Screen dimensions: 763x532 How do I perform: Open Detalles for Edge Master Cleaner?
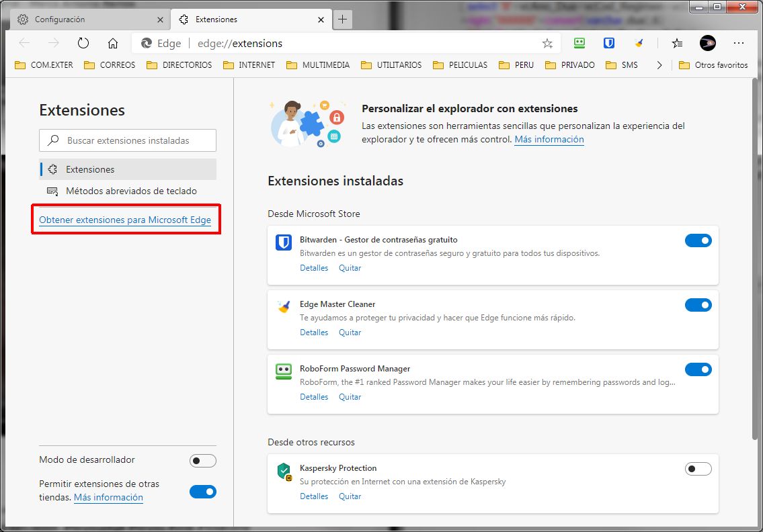(x=314, y=332)
